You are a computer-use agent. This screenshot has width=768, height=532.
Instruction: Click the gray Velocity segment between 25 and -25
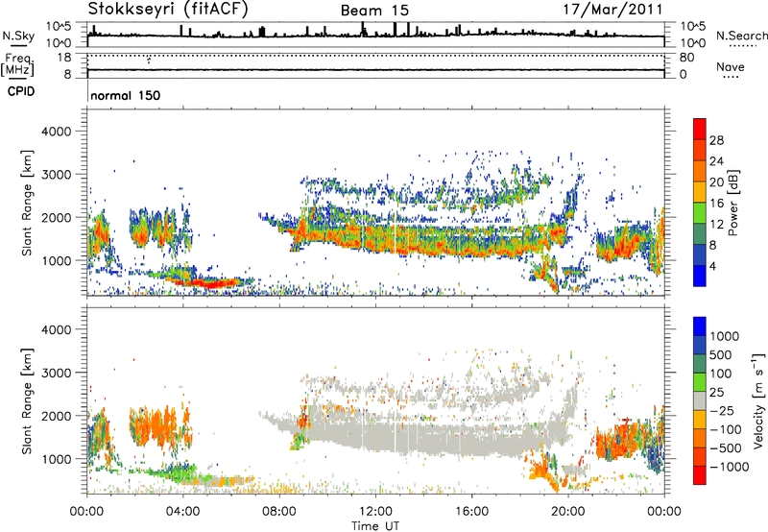tap(700, 400)
